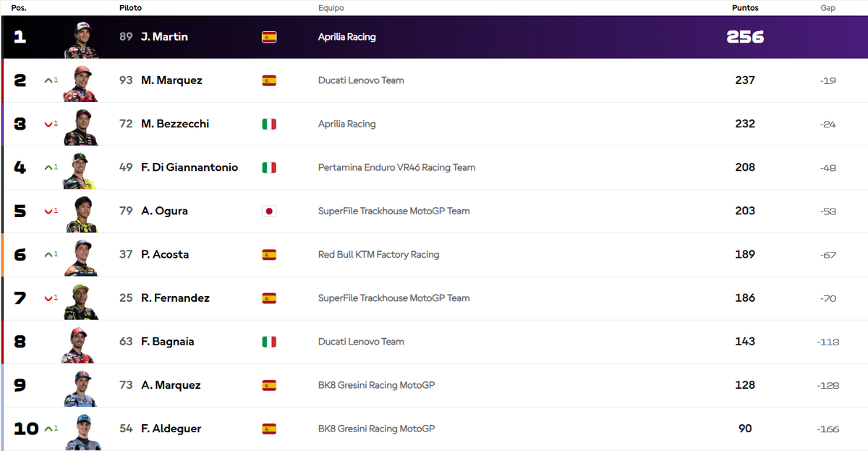Click the red down arrow in A. Ogura row
Image resolution: width=868 pixels, height=451 pixels.
coord(48,211)
